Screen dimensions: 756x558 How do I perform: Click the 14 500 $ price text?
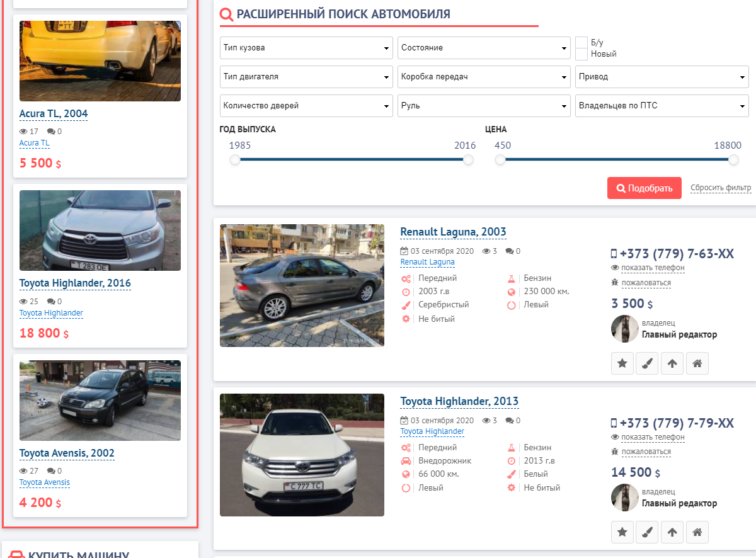coord(636,473)
